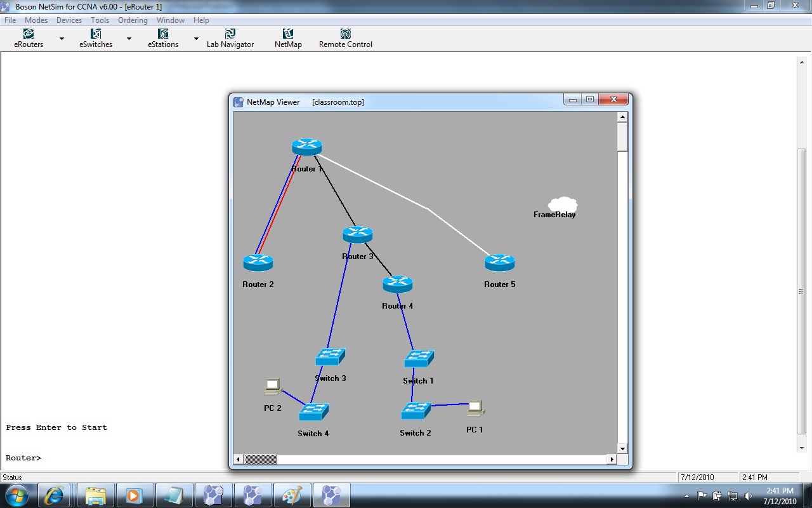812x508 pixels.
Task: Select Router 5 in the NetMap
Action: pyautogui.click(x=500, y=263)
